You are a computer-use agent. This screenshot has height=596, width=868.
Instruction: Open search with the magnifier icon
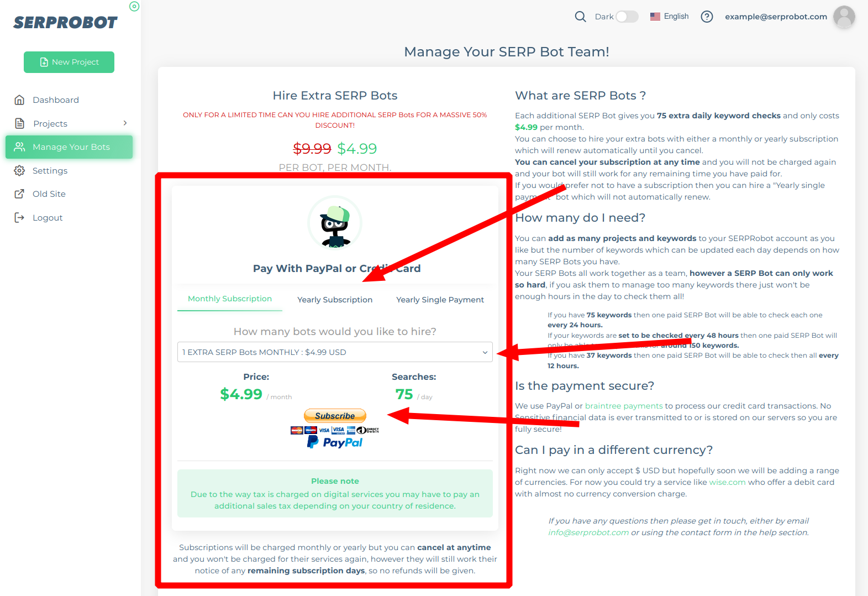coord(580,17)
